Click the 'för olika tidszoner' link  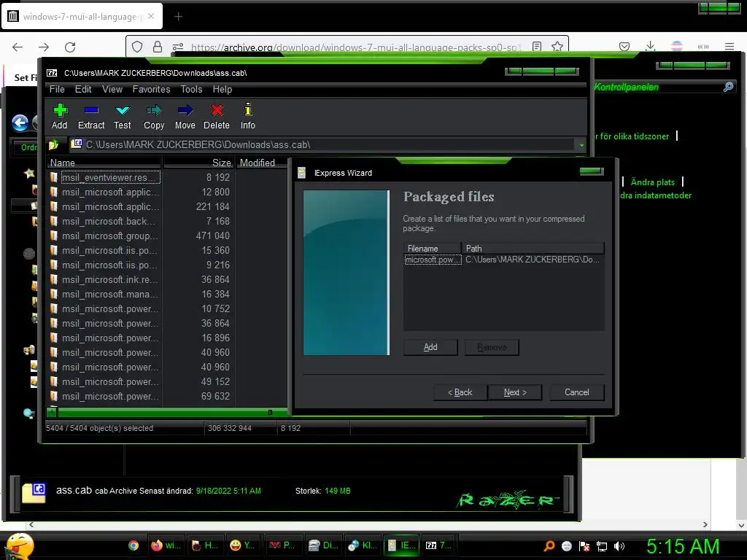(x=634, y=136)
